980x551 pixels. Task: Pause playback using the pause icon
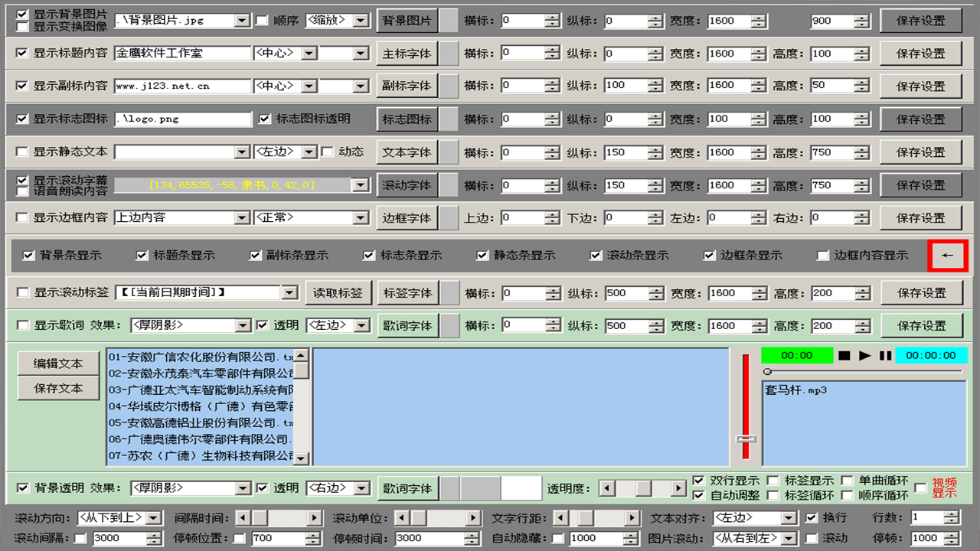click(x=885, y=356)
